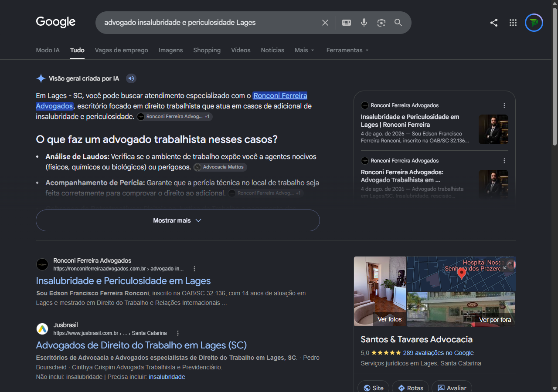Expand the map in Santos & Tavares panel
The height and width of the screenshot is (392, 558).
[507, 264]
